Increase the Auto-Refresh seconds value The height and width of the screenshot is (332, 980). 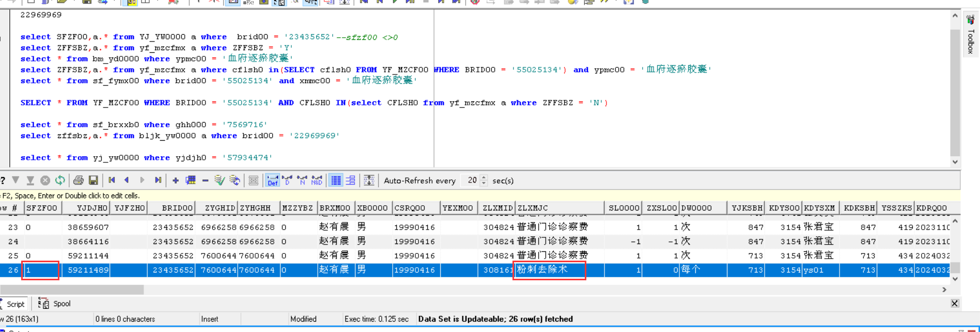coord(484,178)
